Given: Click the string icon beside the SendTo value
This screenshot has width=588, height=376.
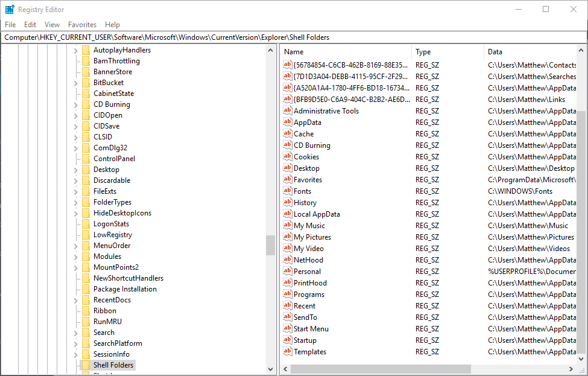Looking at the screenshot, I should (288, 317).
